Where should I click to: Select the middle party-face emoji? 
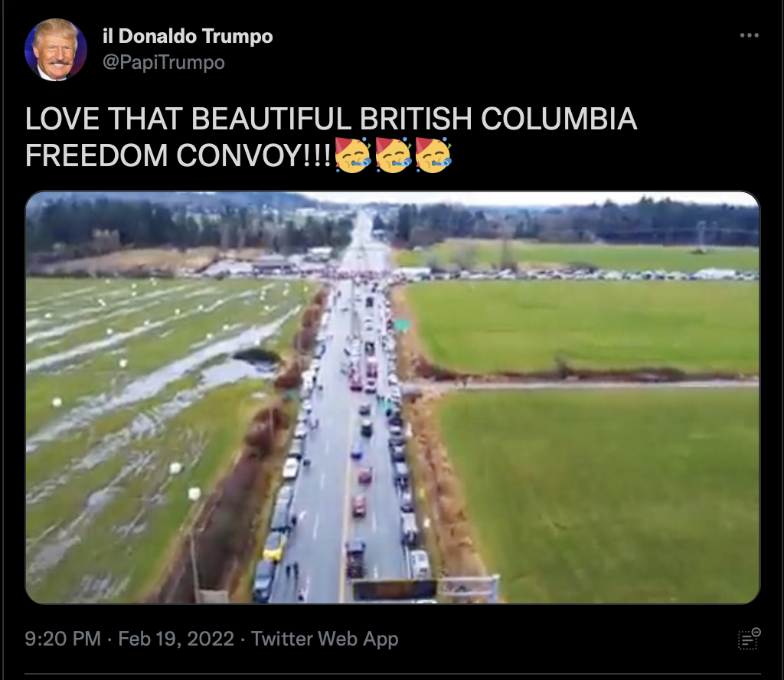393,155
